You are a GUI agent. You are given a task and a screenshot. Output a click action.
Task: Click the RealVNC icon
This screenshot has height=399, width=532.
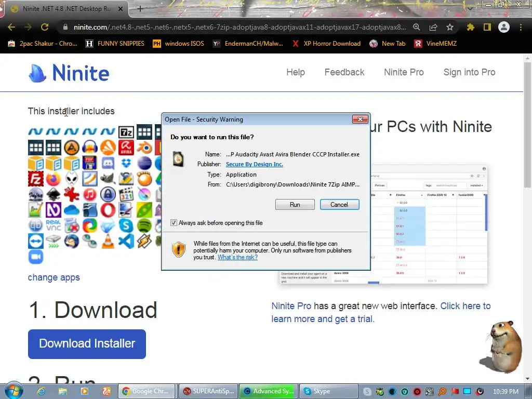(54, 225)
